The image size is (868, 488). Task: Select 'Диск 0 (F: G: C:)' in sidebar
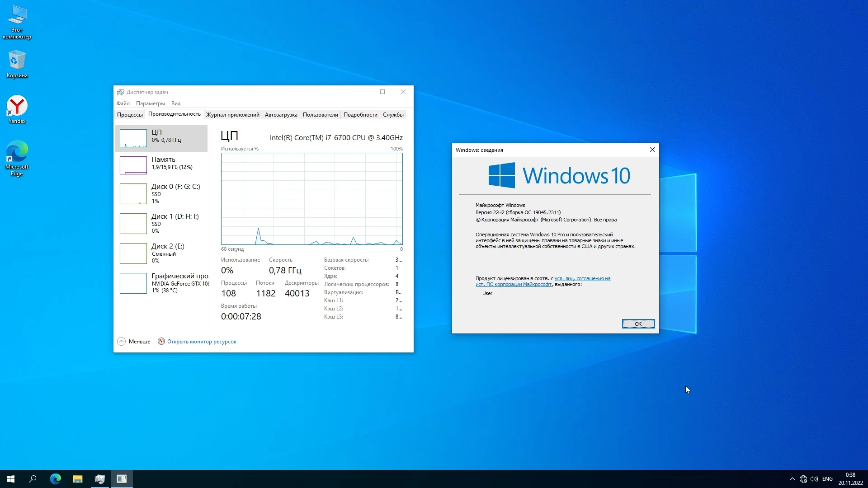pyautogui.click(x=161, y=193)
